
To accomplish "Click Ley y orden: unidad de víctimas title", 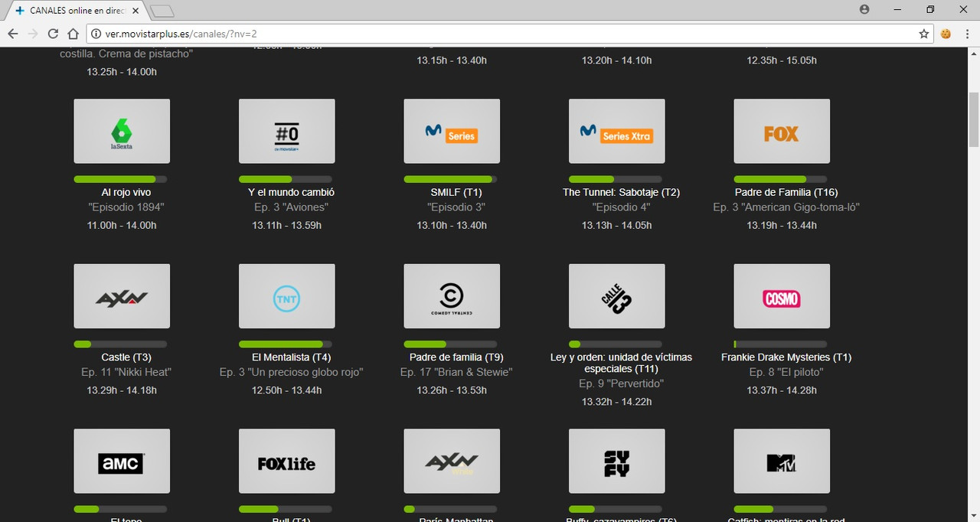I will click(x=622, y=363).
